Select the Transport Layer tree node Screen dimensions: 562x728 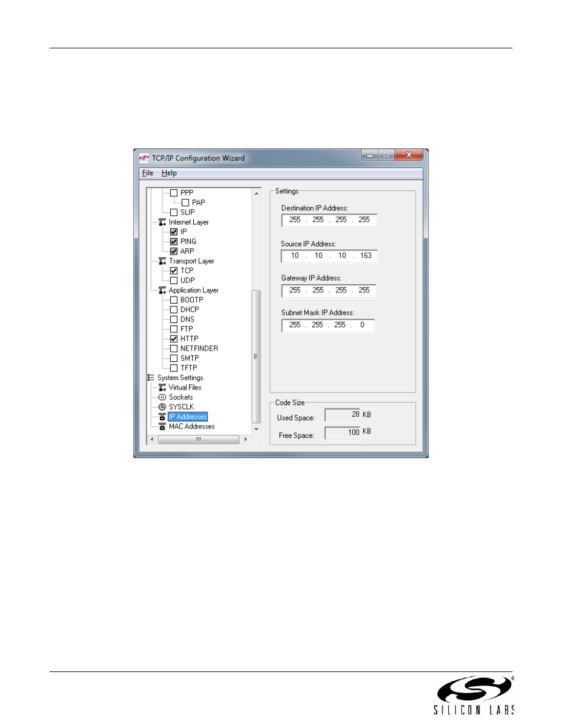coord(191,261)
